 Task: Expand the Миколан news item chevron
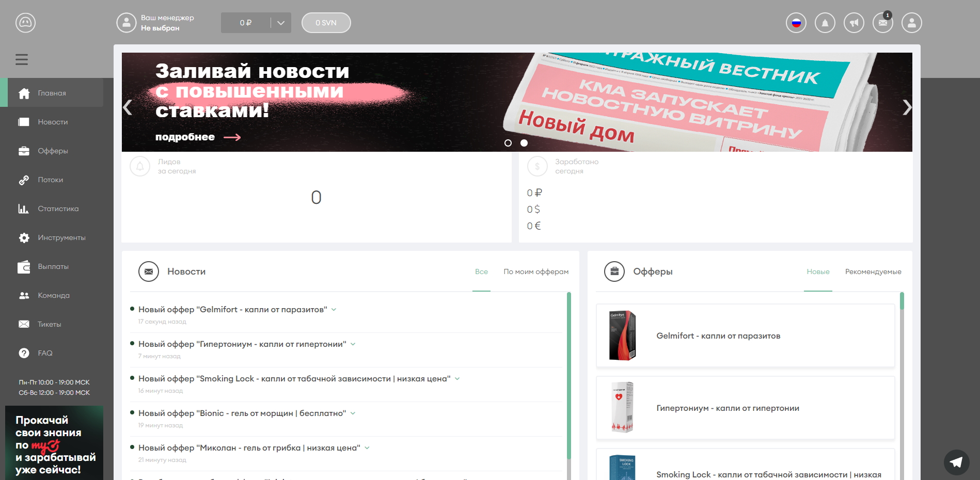[367, 448]
